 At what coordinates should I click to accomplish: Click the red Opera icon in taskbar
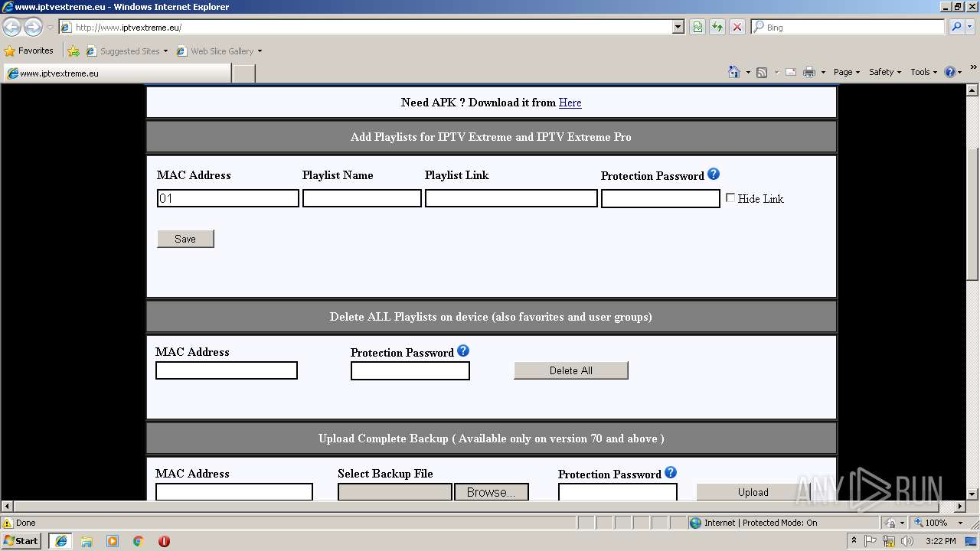tap(164, 541)
